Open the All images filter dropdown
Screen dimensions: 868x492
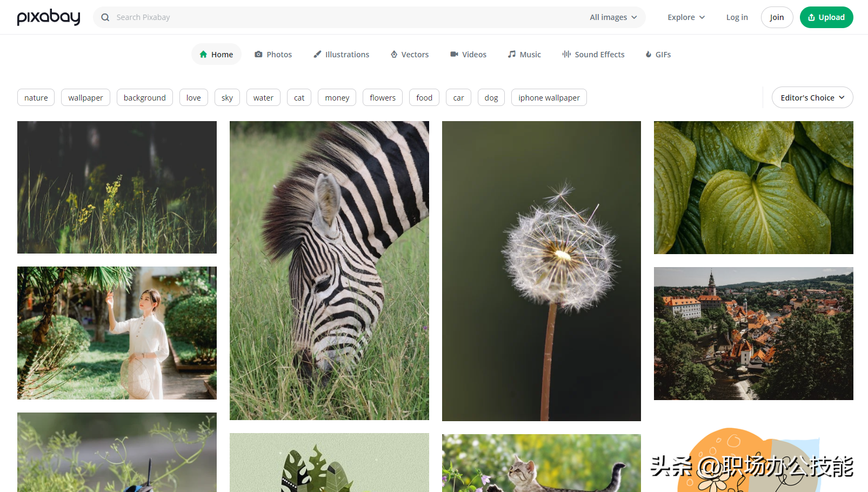[613, 17]
